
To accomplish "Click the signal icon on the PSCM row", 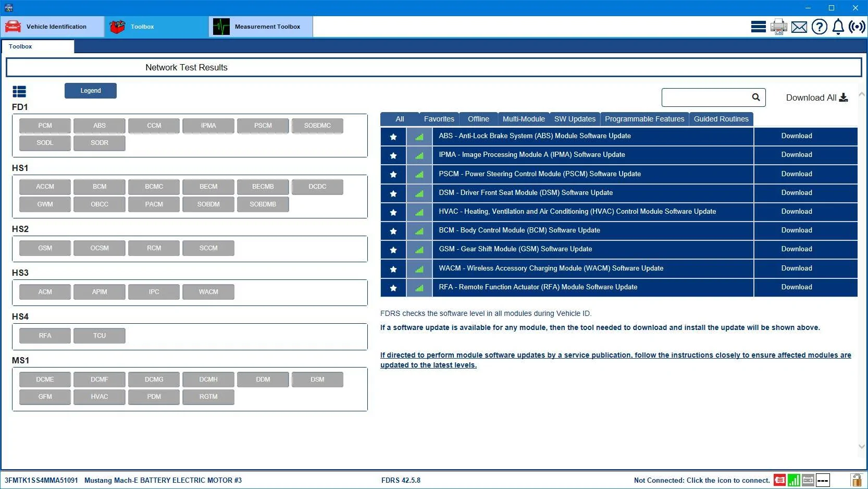I will point(419,174).
